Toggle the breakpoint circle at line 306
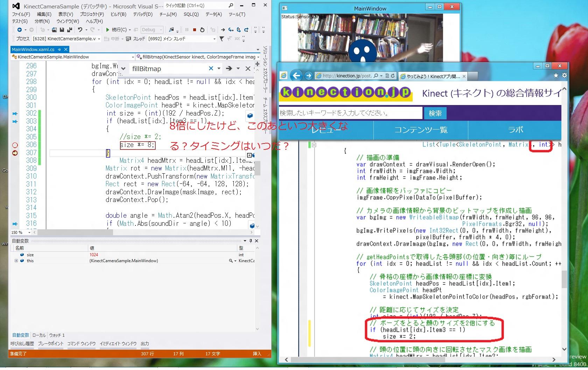The image size is (588, 370). tap(15, 145)
